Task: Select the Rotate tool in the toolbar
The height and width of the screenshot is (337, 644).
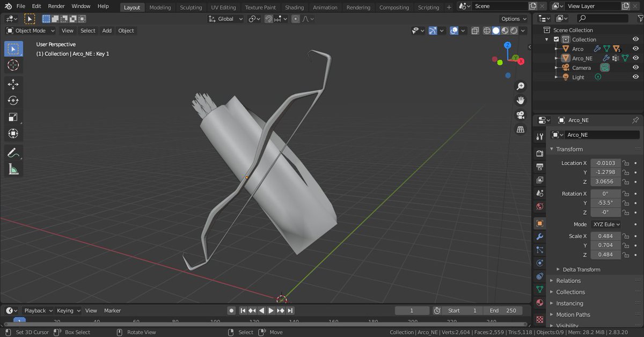Action: 13,100
